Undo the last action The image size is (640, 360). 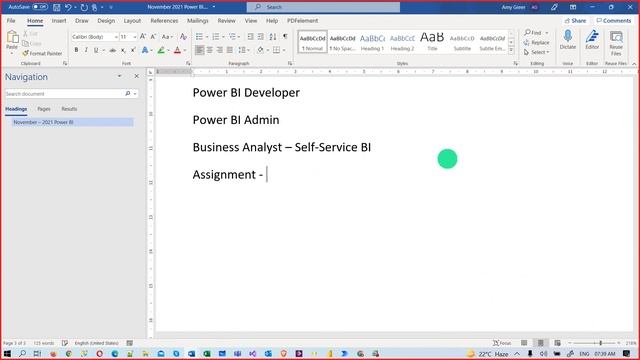[x=68, y=7]
